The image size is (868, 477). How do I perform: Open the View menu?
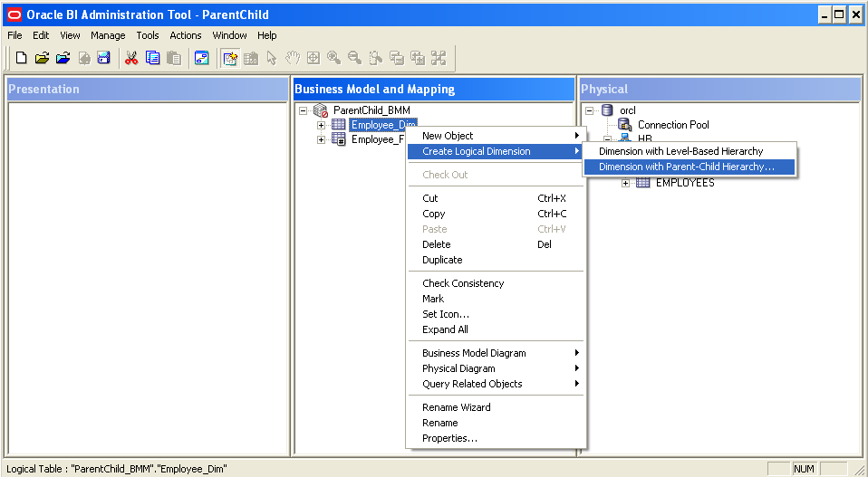tap(71, 35)
